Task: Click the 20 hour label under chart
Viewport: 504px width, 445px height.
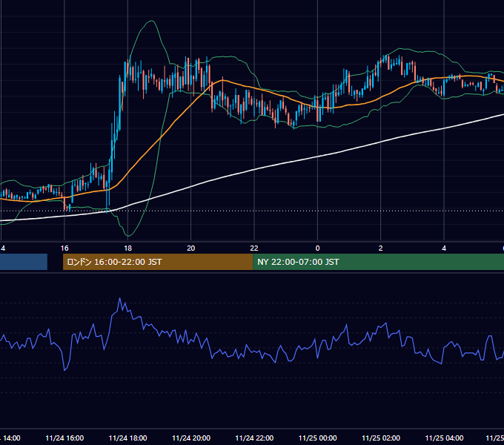Action: [x=191, y=248]
